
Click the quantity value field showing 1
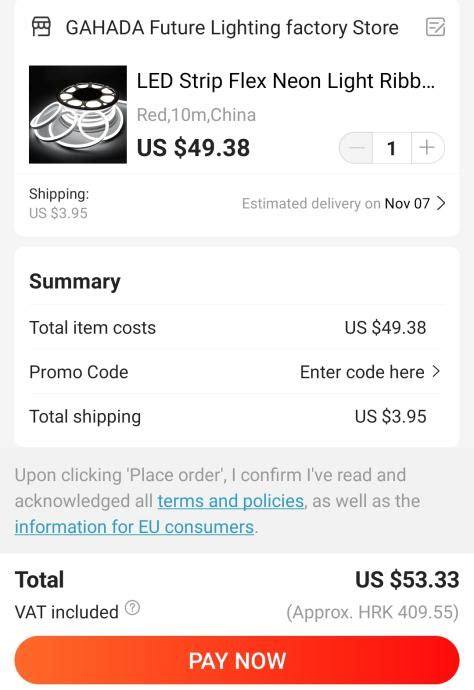tap(392, 148)
